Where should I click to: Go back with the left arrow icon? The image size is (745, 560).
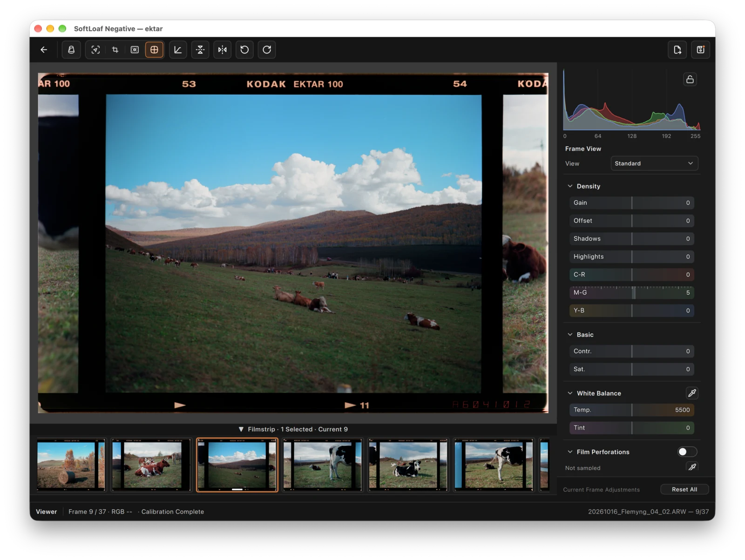[x=44, y=50]
